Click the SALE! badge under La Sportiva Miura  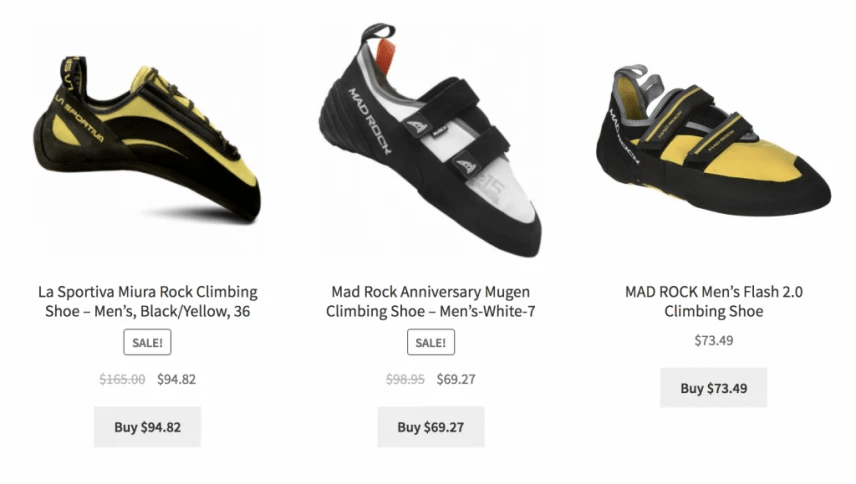click(x=147, y=342)
